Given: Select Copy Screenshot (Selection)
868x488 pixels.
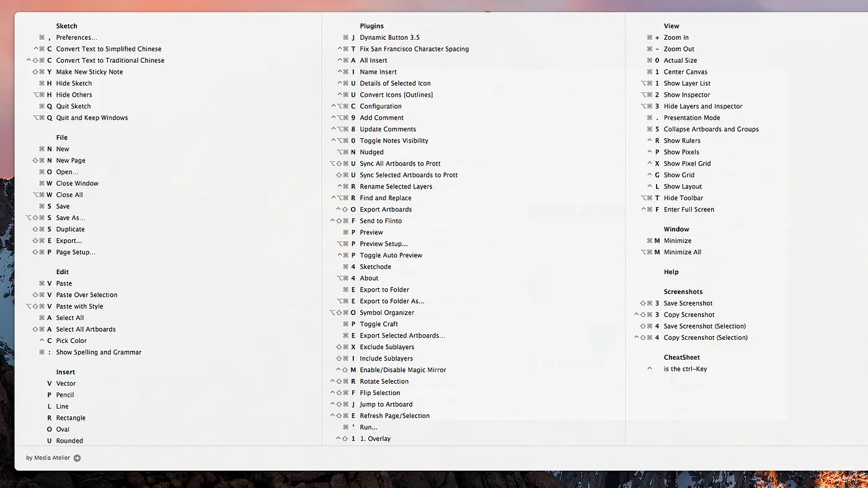Looking at the screenshot, I should click(x=706, y=338).
